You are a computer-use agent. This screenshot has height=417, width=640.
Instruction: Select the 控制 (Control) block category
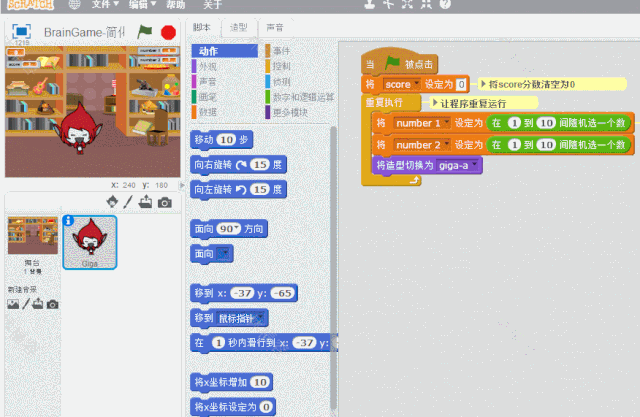[282, 66]
